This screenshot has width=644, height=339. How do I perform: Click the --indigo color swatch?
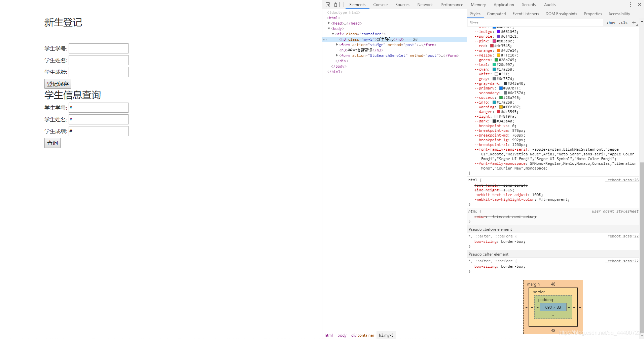[499, 32]
